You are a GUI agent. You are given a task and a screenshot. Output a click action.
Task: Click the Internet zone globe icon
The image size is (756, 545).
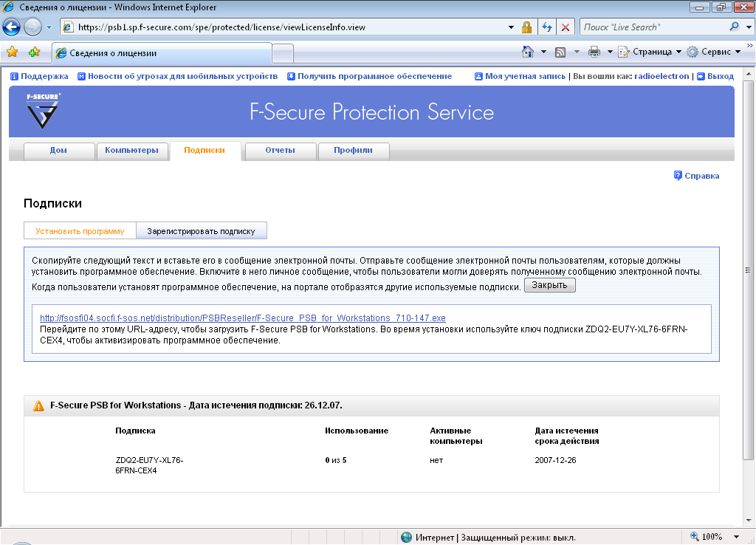point(407,537)
